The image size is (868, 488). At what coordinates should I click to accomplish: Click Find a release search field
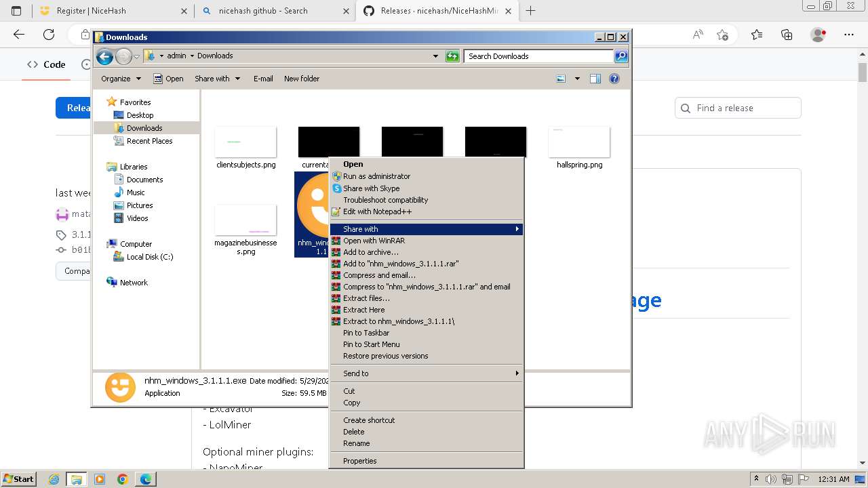[x=738, y=108]
